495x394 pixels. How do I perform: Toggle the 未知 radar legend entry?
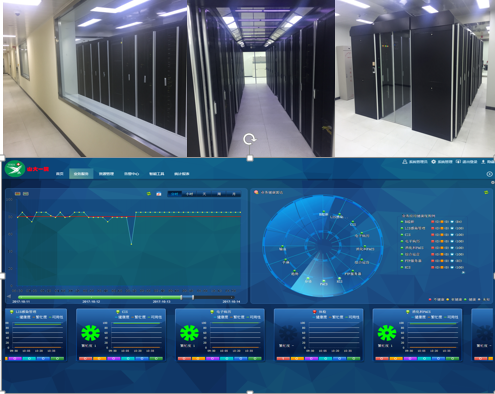pyautogui.click(x=484, y=299)
